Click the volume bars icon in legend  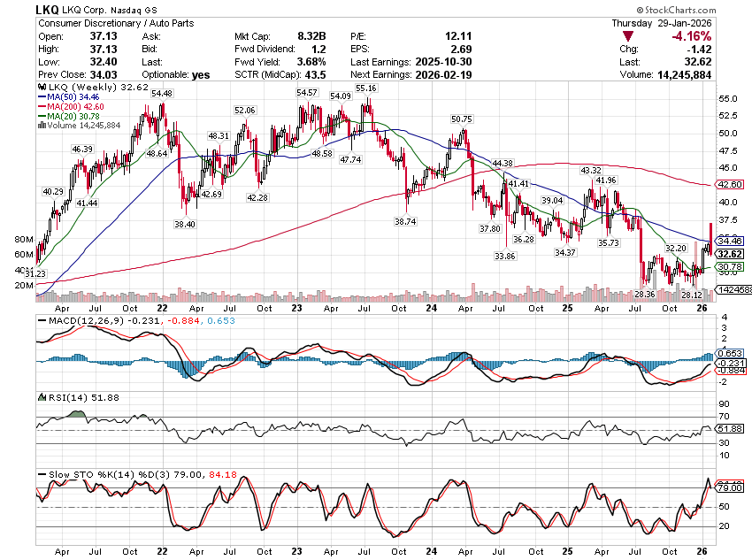40,126
